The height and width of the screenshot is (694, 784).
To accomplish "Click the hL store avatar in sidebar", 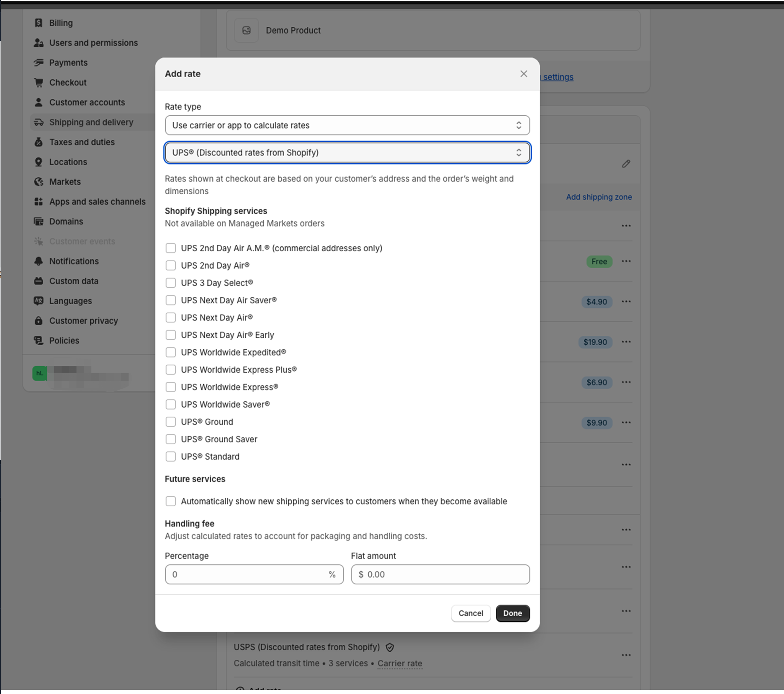I will (40, 373).
